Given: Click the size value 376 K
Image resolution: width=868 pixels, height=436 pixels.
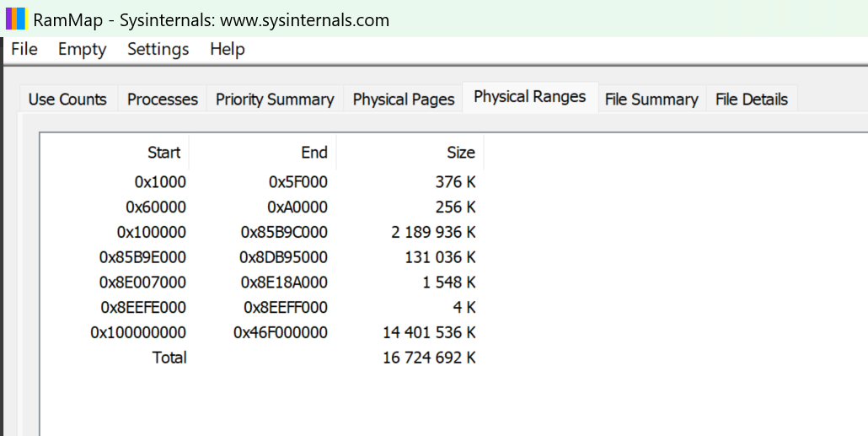Looking at the screenshot, I should pyautogui.click(x=455, y=182).
